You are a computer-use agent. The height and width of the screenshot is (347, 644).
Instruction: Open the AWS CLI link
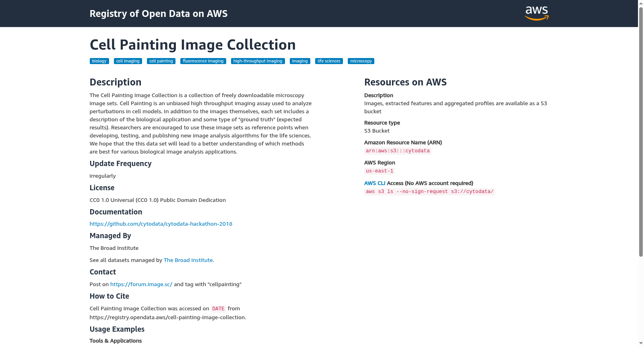coord(375,183)
